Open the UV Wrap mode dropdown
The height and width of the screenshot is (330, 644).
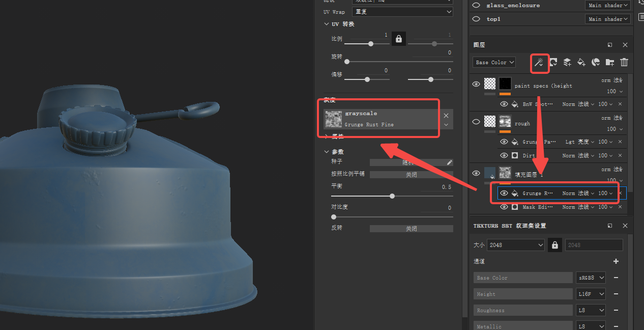[402, 11]
